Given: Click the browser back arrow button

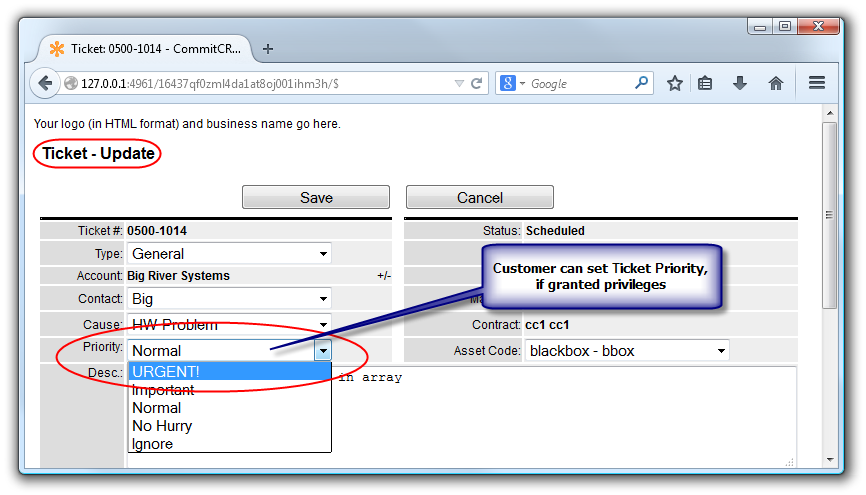Looking at the screenshot, I should pyautogui.click(x=45, y=84).
